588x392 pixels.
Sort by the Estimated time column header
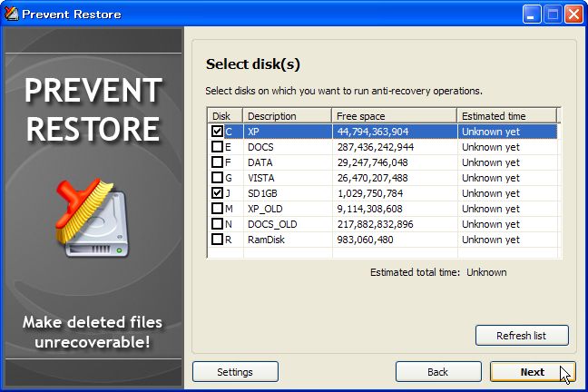(506, 116)
